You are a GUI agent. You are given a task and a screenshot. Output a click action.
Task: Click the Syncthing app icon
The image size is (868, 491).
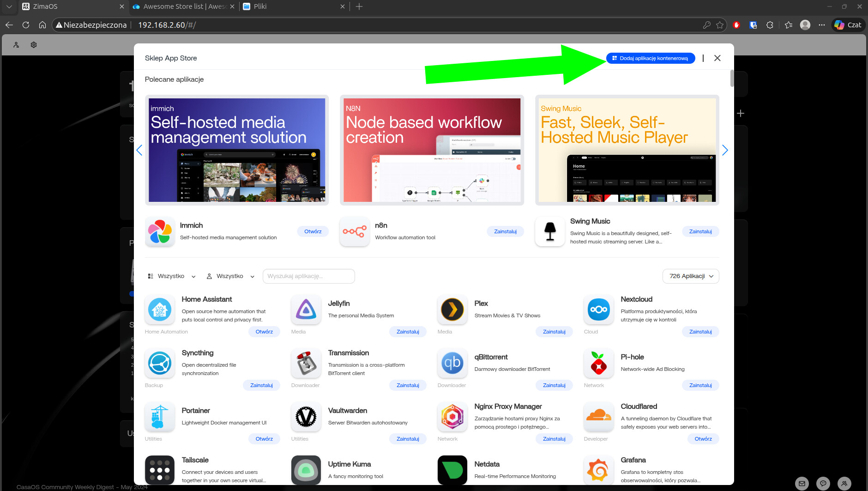click(x=160, y=363)
